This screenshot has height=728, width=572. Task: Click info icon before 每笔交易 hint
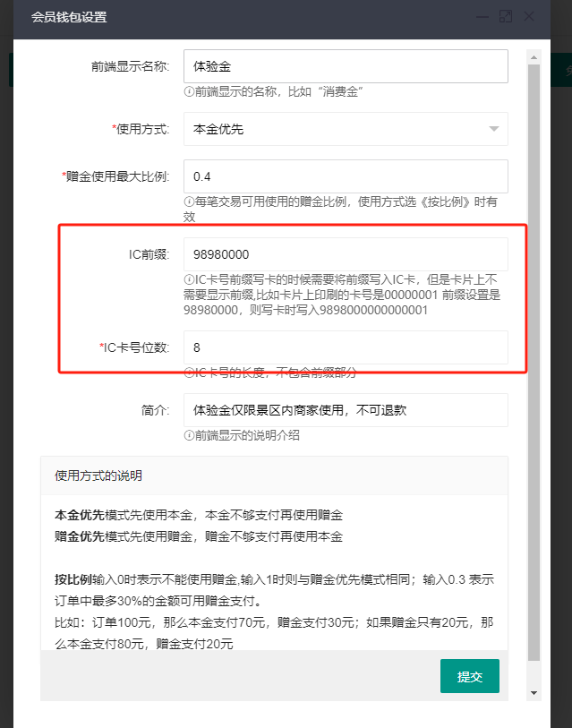pyautogui.click(x=189, y=201)
